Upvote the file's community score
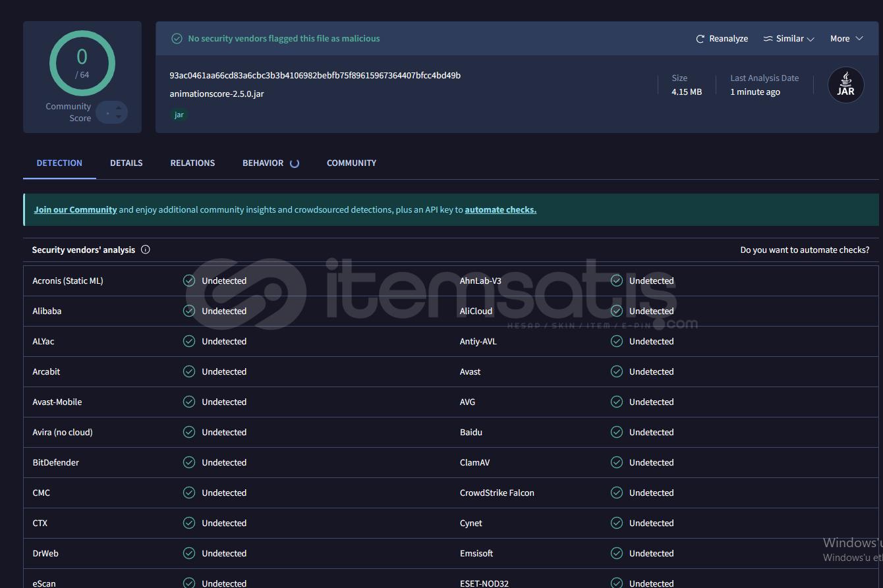The image size is (883, 588). 119,107
